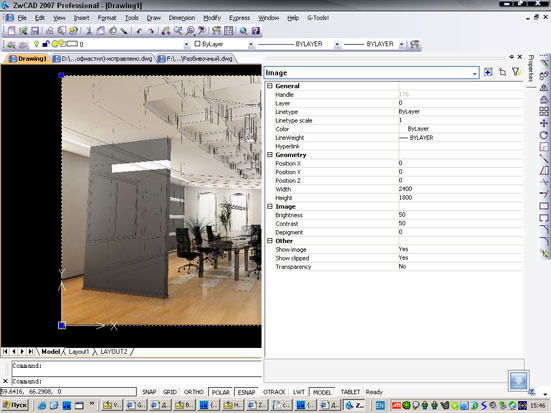Click the Redo arrow icon
The image size is (551, 413).
tap(151, 31)
